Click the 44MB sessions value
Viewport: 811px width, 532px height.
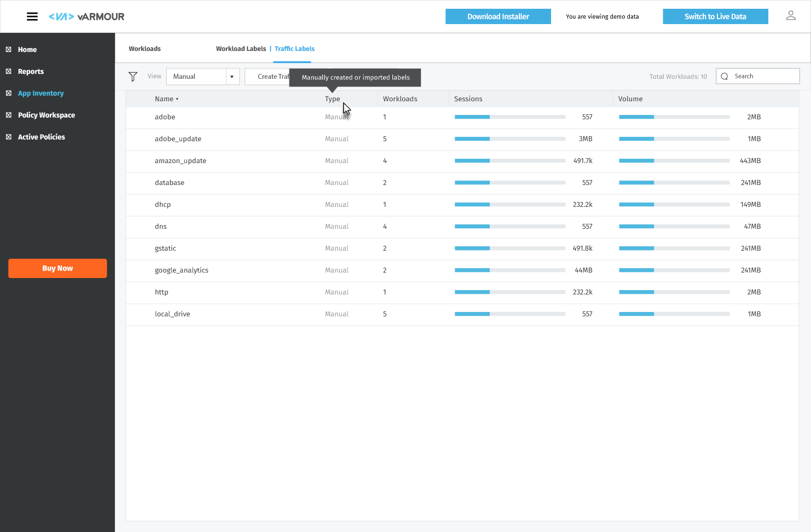[584, 270]
